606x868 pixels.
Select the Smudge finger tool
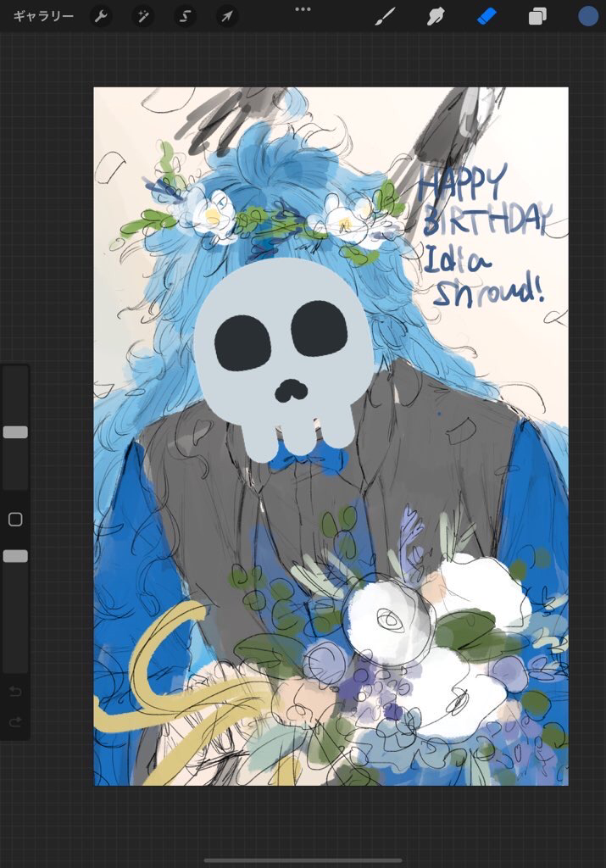tap(436, 17)
